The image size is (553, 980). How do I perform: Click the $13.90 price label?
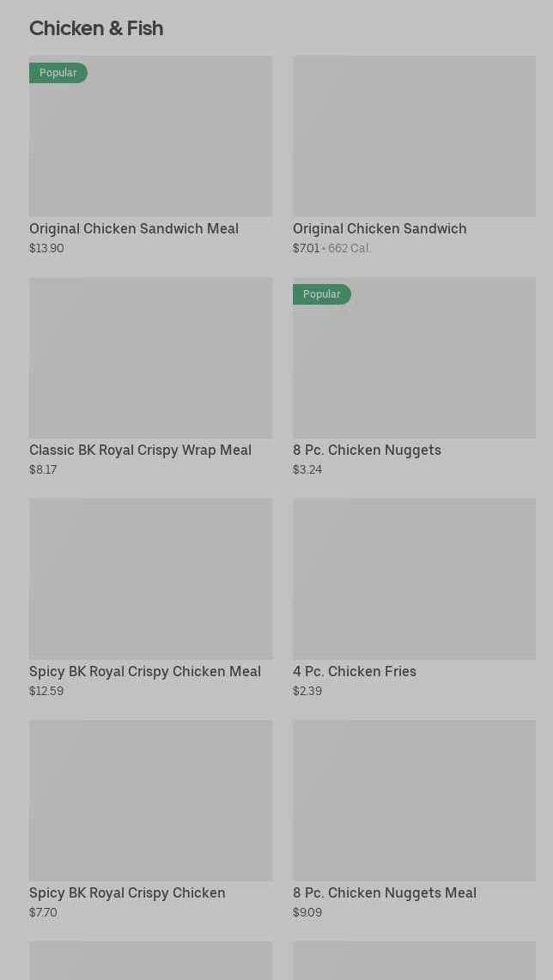click(46, 249)
